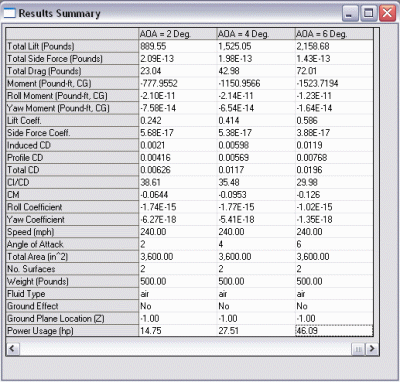Viewport: 400px width, 382px height.
Task: Select the Speed (mph) row header
Action: (72, 232)
